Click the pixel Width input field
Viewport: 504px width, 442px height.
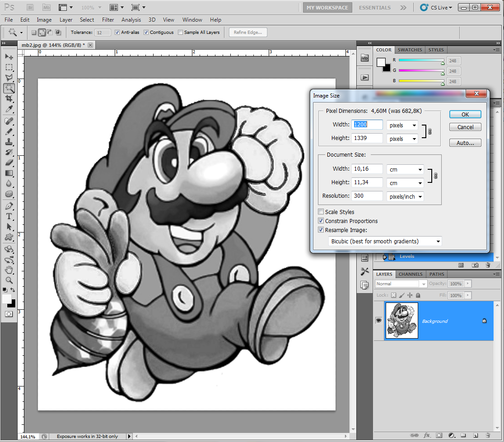point(367,125)
